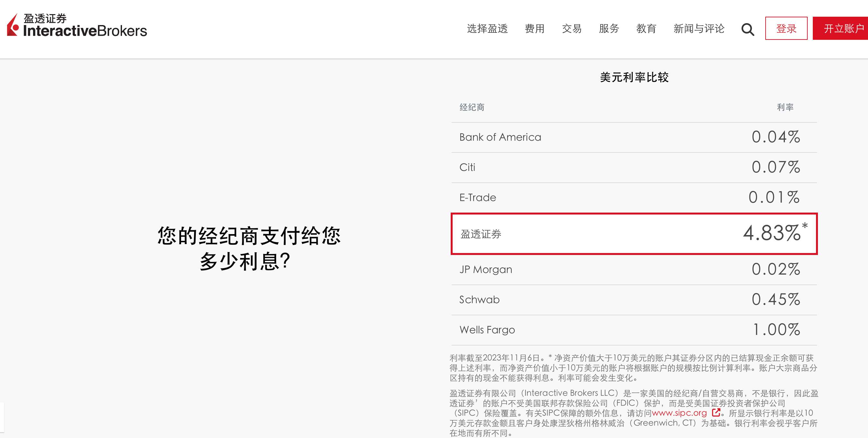Click the 经纪商 column header
868x438 pixels.
click(x=472, y=107)
